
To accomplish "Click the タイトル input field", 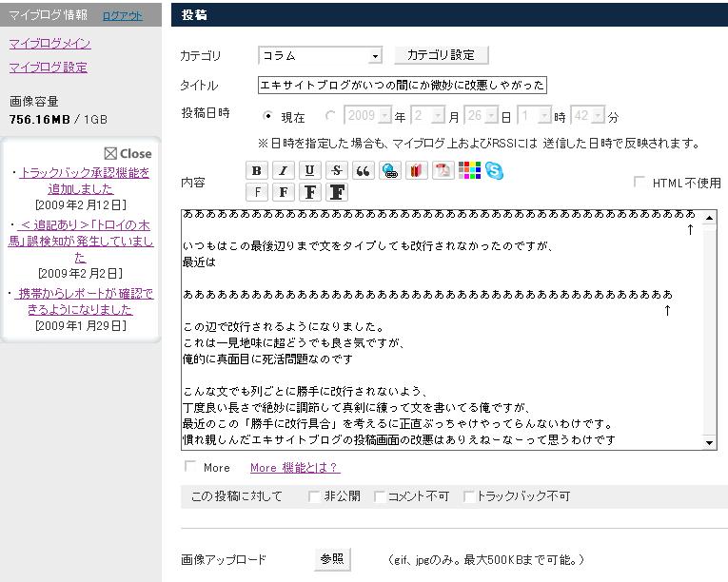I will (x=403, y=85).
